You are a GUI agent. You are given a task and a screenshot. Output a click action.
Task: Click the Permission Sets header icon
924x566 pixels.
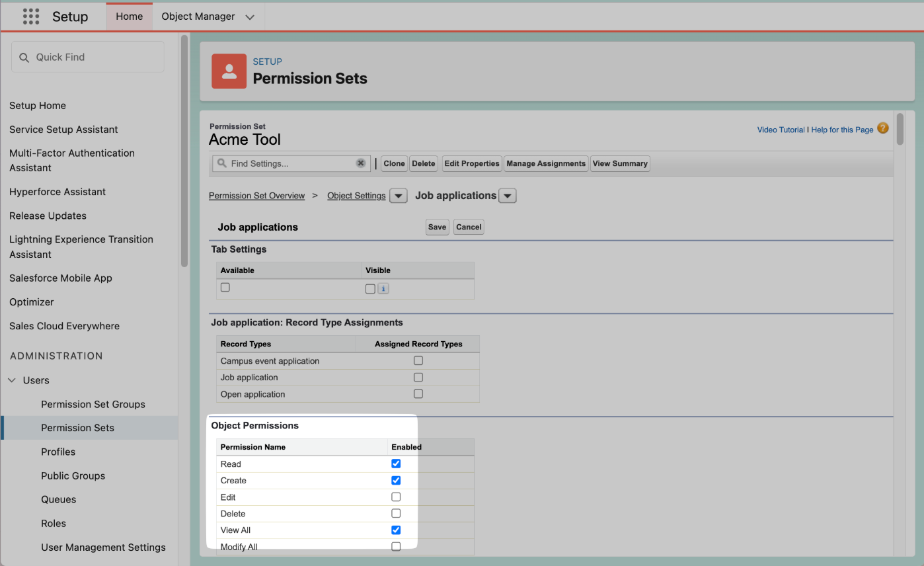click(229, 71)
